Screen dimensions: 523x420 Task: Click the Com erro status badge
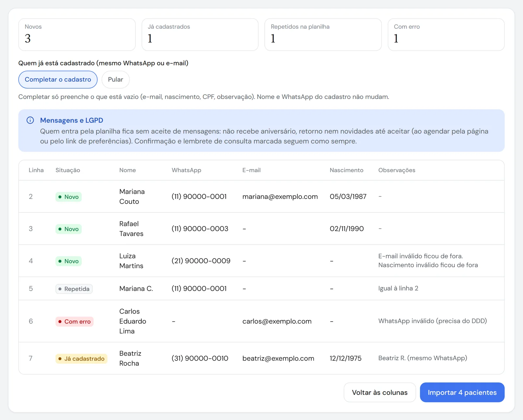(75, 322)
